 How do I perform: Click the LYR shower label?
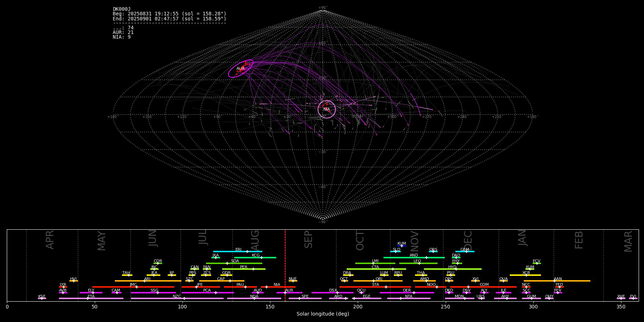tap(63, 285)
